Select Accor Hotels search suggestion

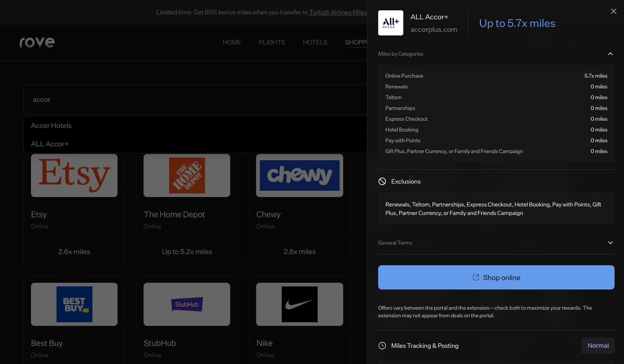tap(195, 125)
